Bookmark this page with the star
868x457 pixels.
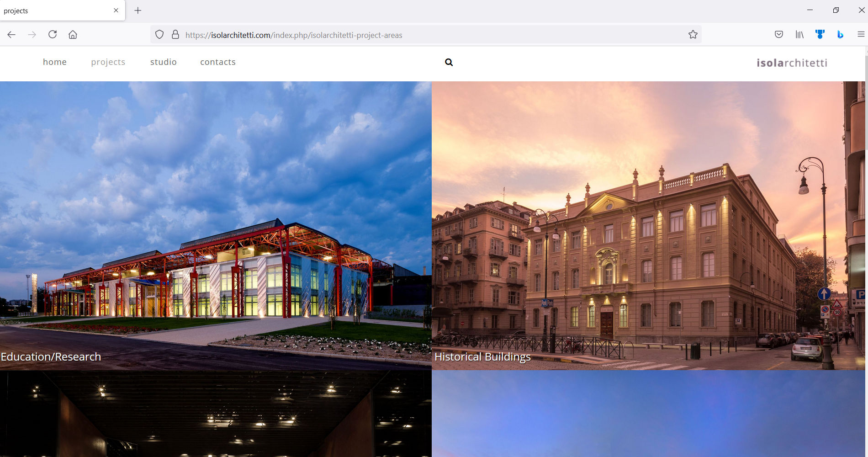(x=693, y=35)
